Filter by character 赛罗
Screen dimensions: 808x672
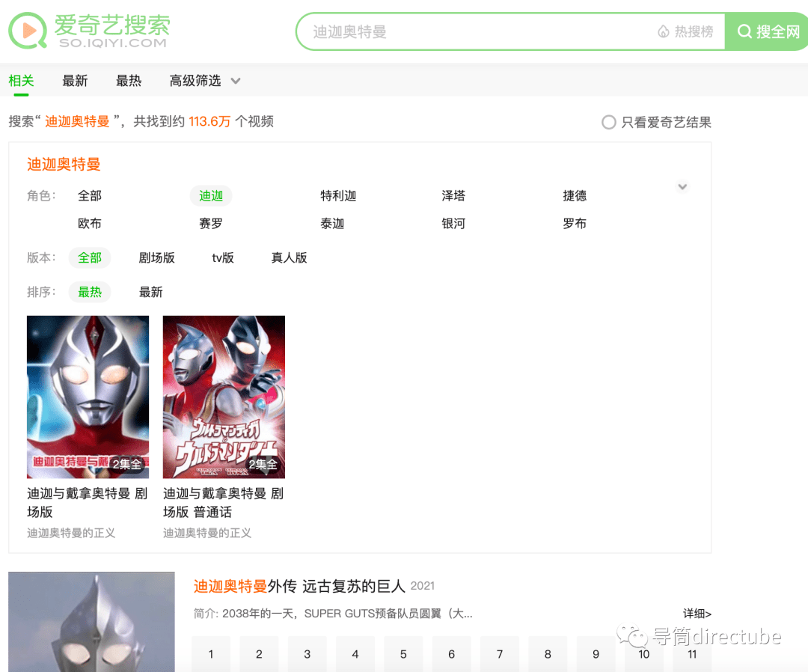211,224
